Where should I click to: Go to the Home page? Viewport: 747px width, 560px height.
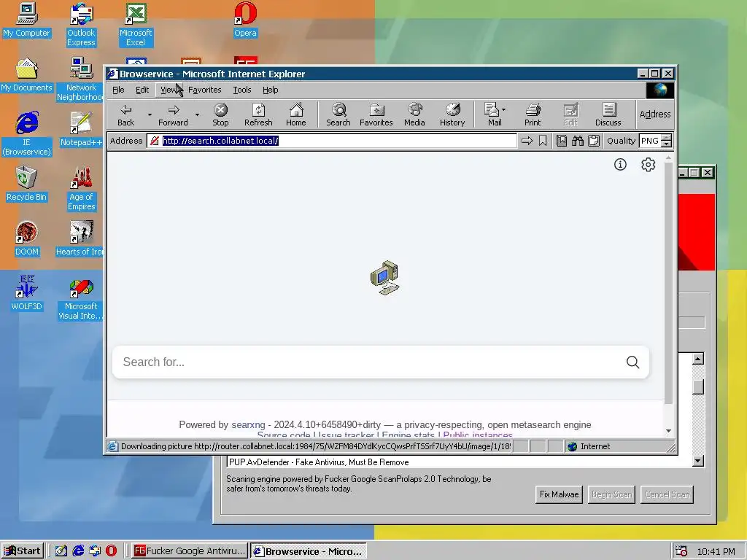(x=296, y=114)
